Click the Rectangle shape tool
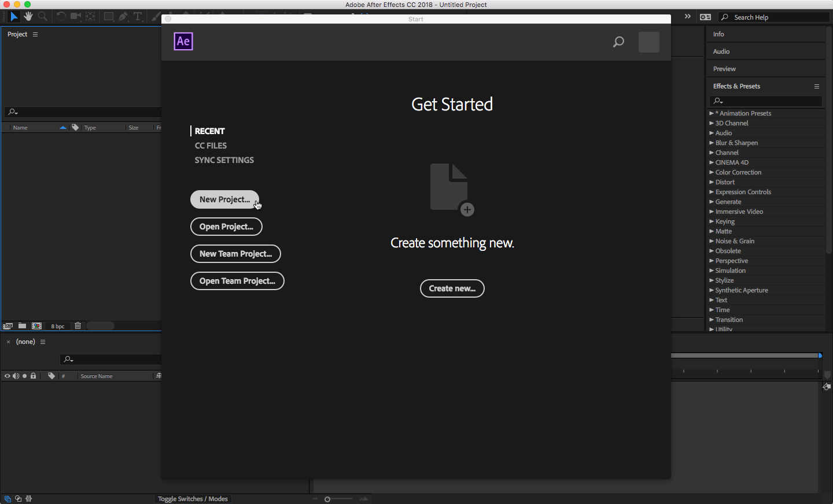Viewport: 833px width, 504px height. pos(108,16)
